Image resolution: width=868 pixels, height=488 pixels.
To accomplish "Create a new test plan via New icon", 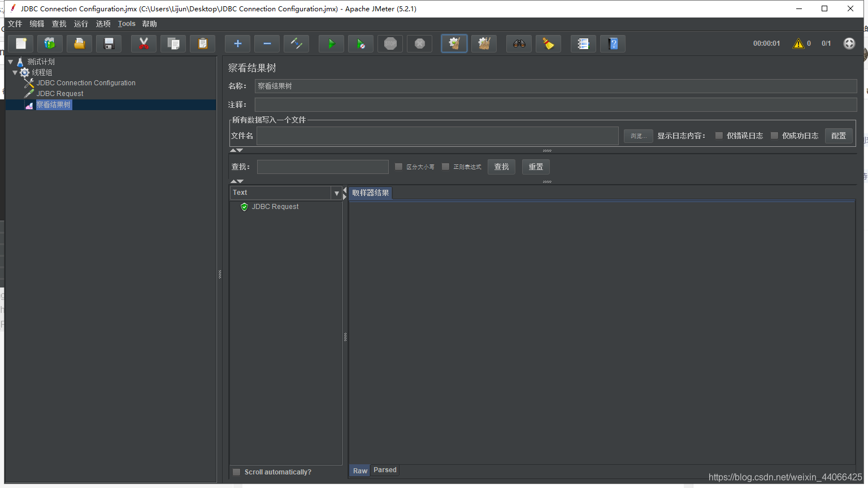I will (x=21, y=43).
